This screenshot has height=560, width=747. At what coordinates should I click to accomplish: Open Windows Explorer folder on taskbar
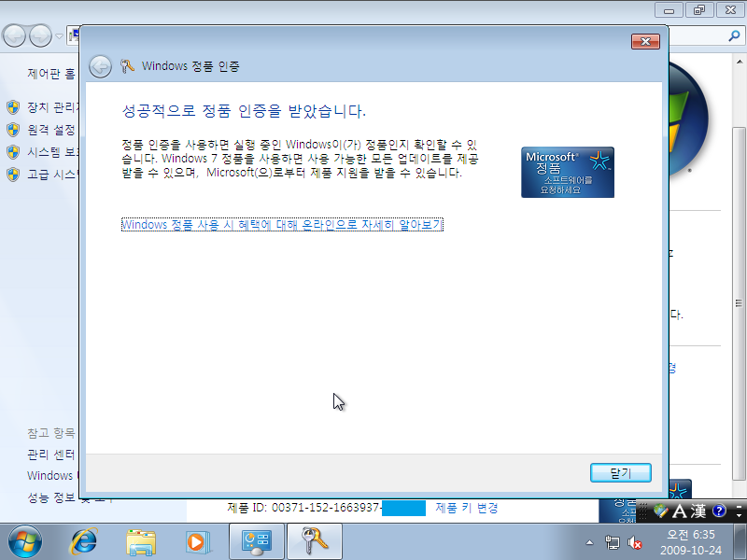(x=141, y=540)
